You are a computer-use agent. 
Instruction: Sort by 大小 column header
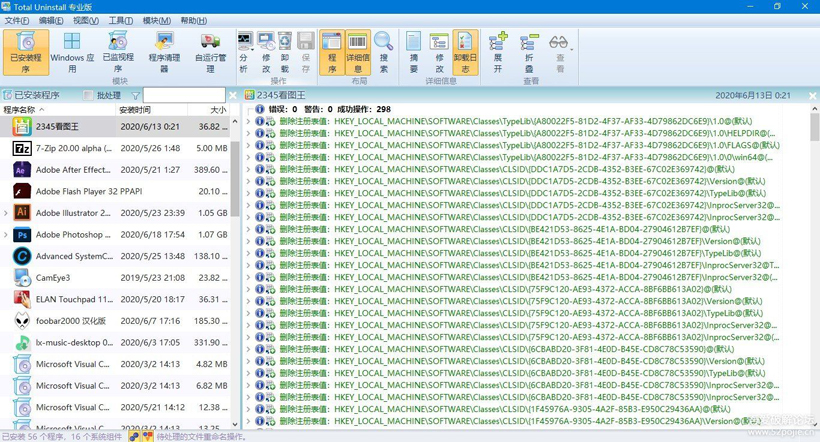point(209,109)
